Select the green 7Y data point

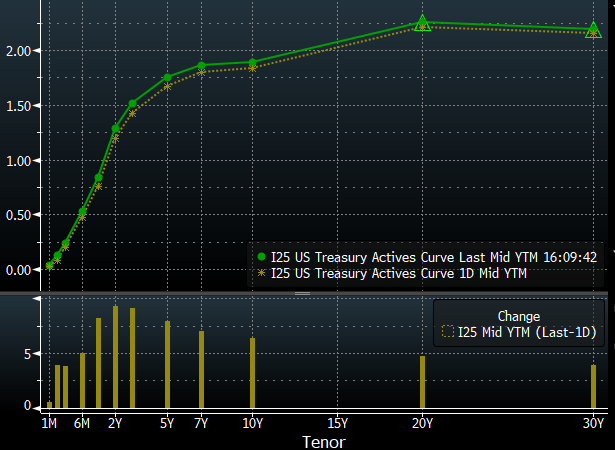202,66
